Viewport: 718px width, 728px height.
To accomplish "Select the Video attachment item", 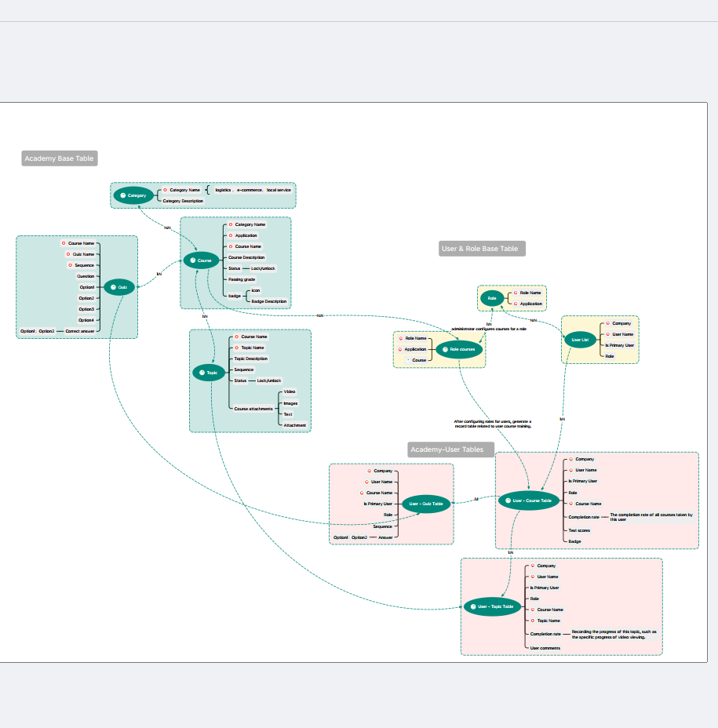I will coord(290,391).
